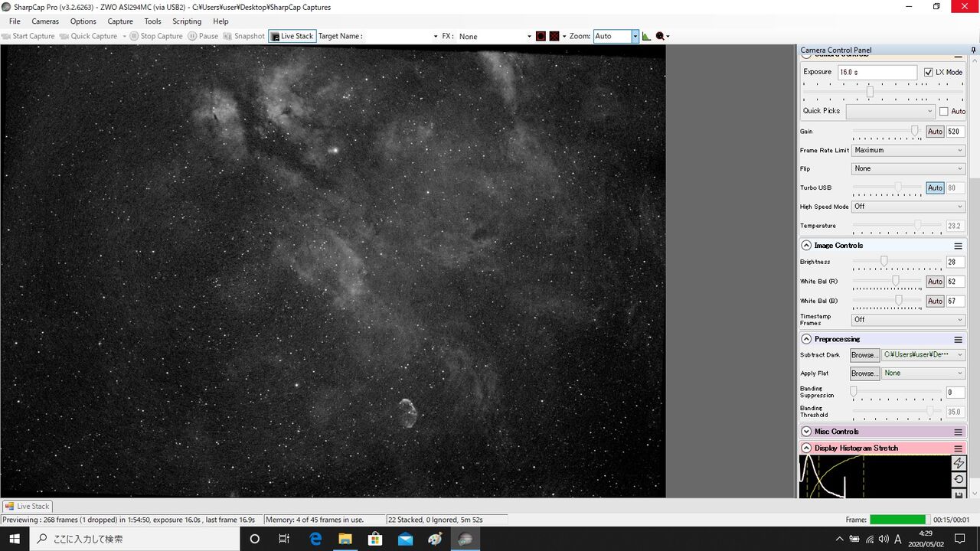Open File Explorer from the taskbar

tap(345, 539)
